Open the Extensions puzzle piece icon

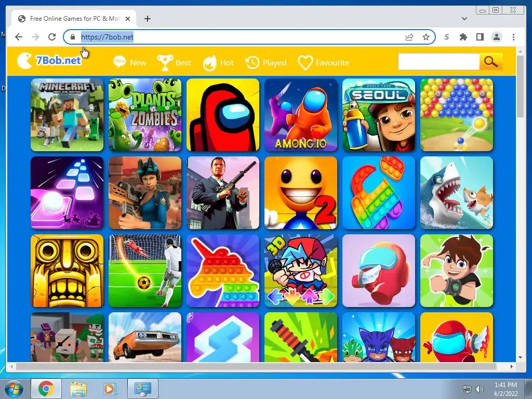(x=463, y=37)
